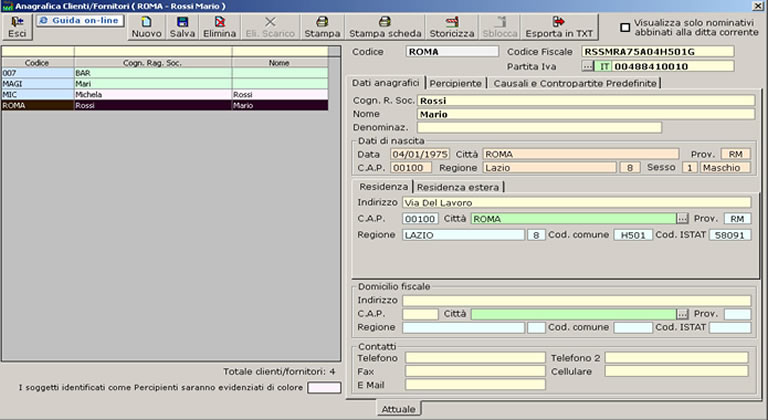The image size is (768, 420).
Task: Open Partita Iva country lookup button
Action: [589, 67]
